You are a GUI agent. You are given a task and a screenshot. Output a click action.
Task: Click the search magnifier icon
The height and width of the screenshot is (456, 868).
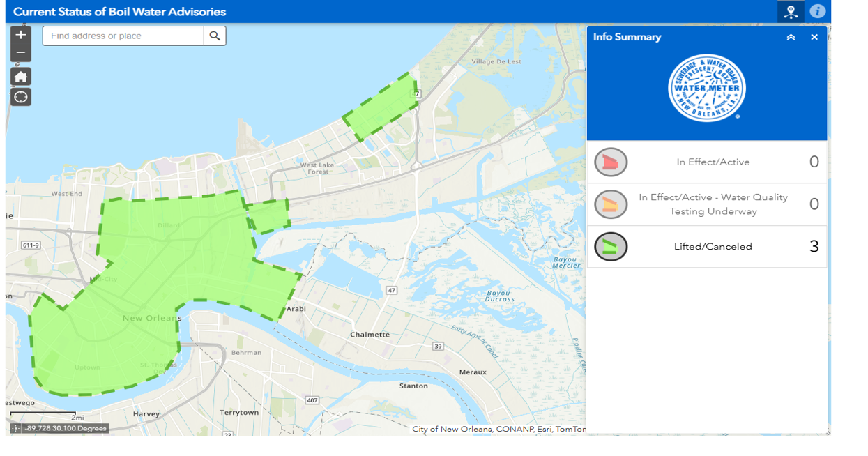pos(215,35)
